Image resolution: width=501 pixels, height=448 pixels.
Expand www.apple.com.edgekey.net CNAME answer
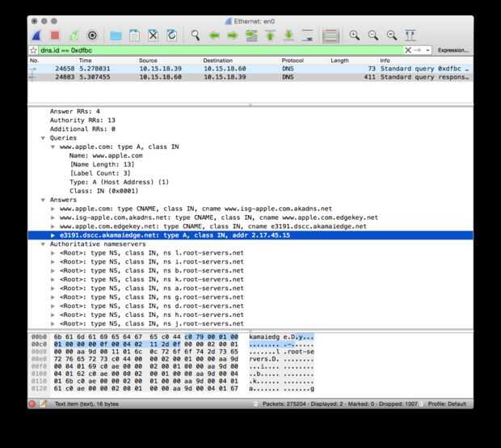coord(53,226)
